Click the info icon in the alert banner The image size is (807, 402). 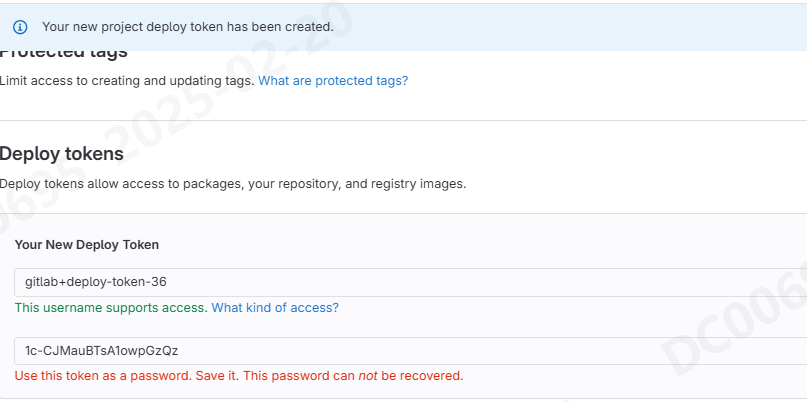pyautogui.click(x=20, y=27)
